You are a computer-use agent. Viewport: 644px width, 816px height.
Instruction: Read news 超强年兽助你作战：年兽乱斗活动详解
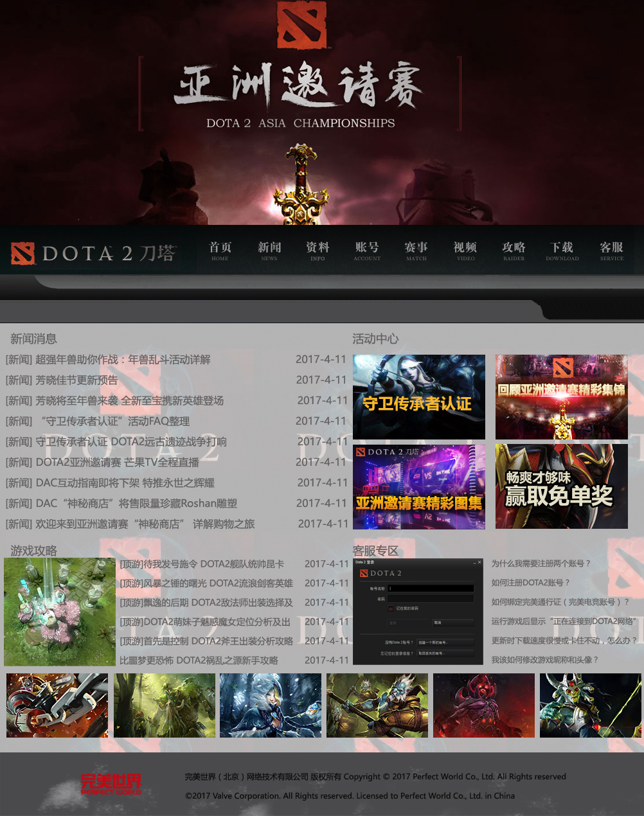123,360
